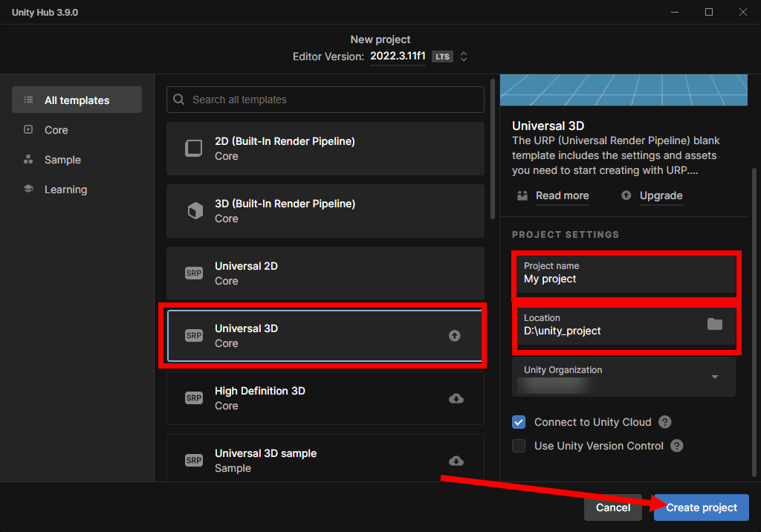Click the 2D template square icon
This screenshot has height=532, width=761.
click(194, 148)
